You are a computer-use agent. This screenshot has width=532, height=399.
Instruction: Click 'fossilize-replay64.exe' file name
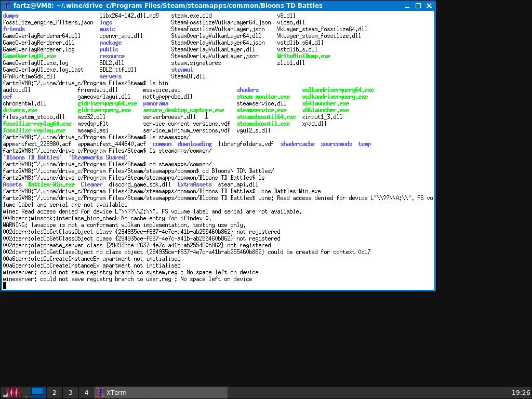pos(37,124)
